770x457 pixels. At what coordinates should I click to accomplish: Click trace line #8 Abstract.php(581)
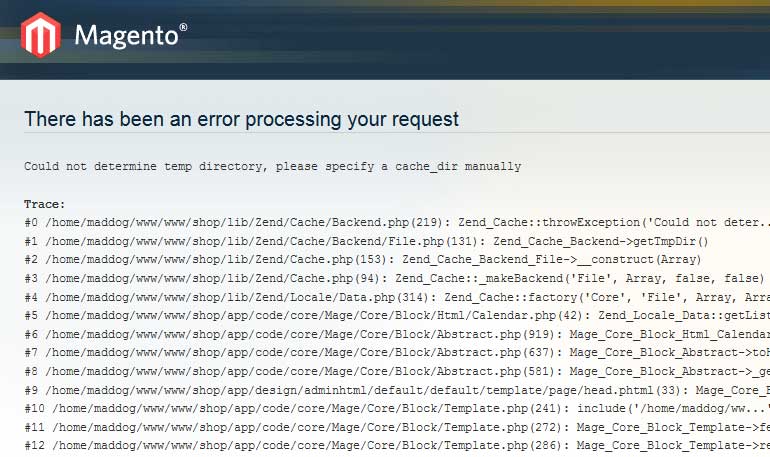click(397, 372)
